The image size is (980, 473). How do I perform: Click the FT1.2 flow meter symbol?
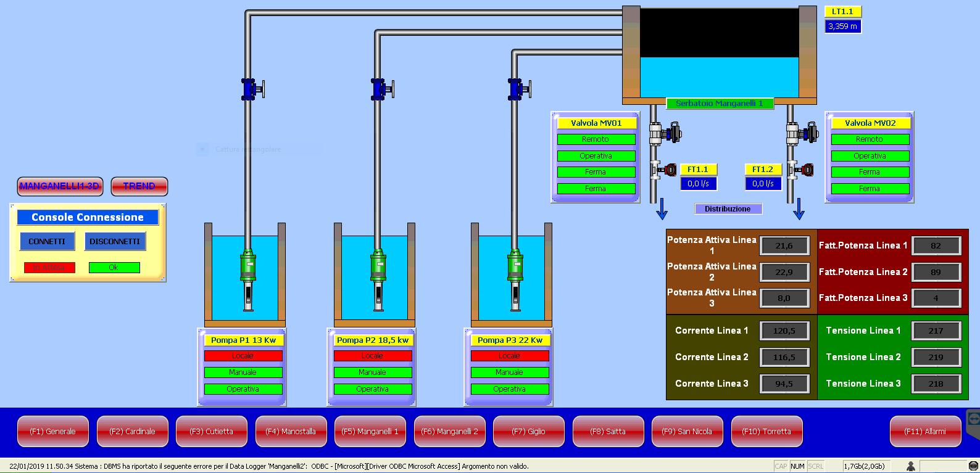800,170
